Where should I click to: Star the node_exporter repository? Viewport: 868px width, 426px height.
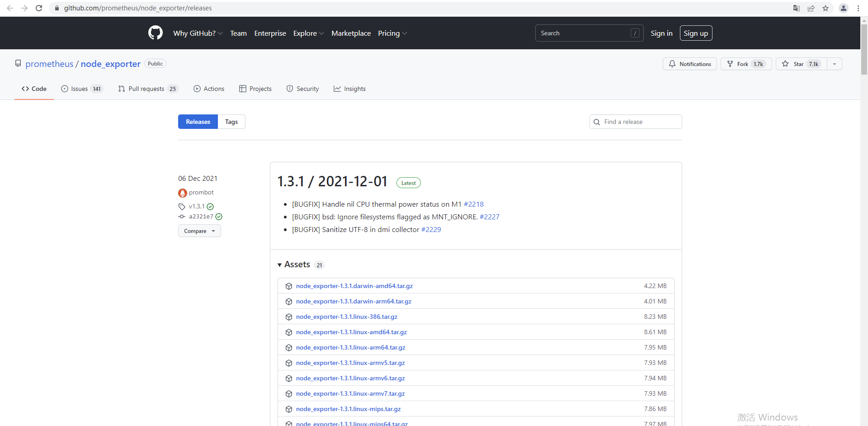(802, 64)
